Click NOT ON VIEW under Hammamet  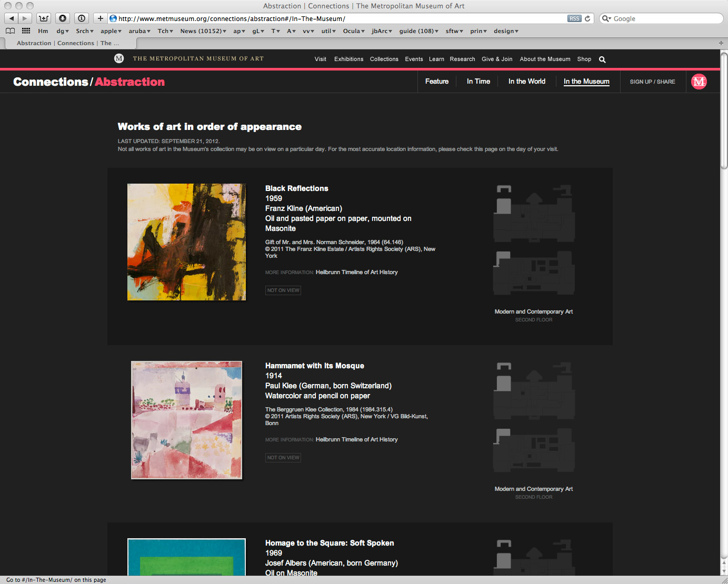pos(283,458)
